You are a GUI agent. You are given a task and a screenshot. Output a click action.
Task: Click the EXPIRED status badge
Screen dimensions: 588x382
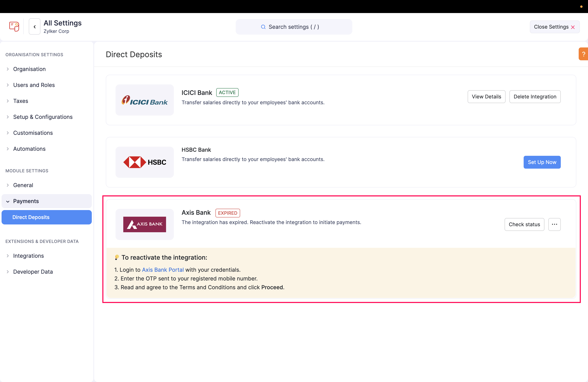(x=227, y=213)
